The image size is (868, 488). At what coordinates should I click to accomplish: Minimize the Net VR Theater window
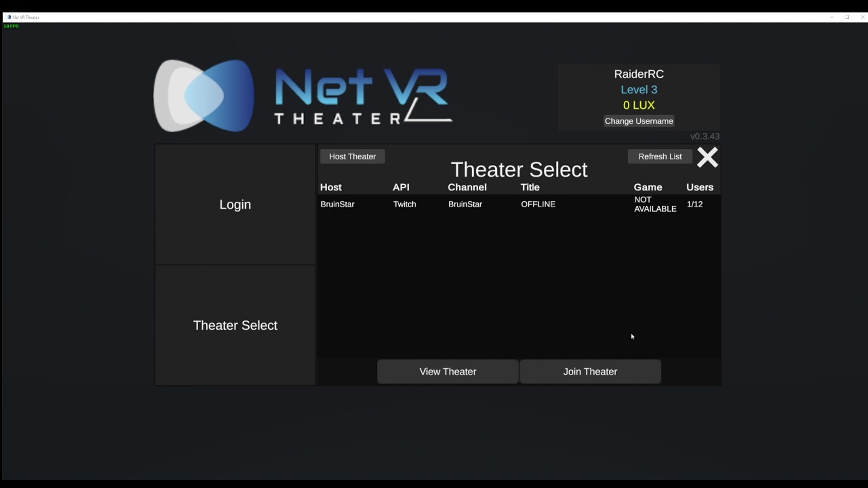pyautogui.click(x=832, y=17)
